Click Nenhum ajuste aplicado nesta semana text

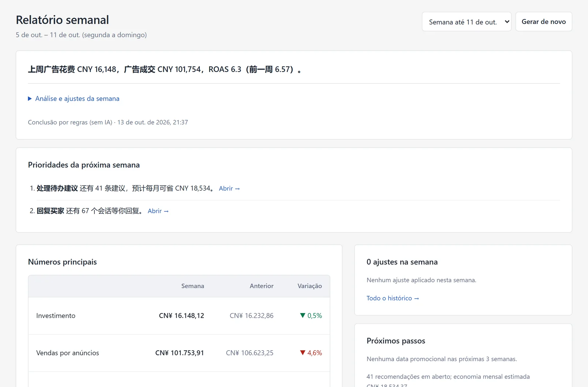[422, 280]
